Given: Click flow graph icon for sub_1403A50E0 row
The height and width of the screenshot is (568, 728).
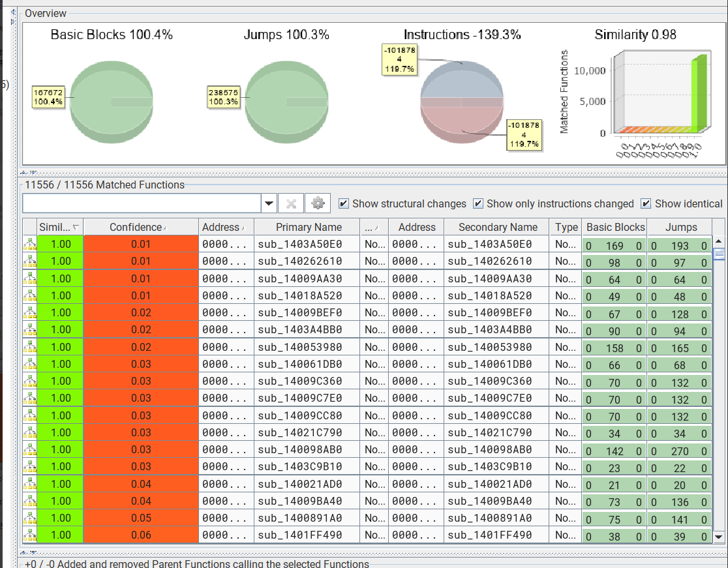Looking at the screenshot, I should pyautogui.click(x=29, y=245).
